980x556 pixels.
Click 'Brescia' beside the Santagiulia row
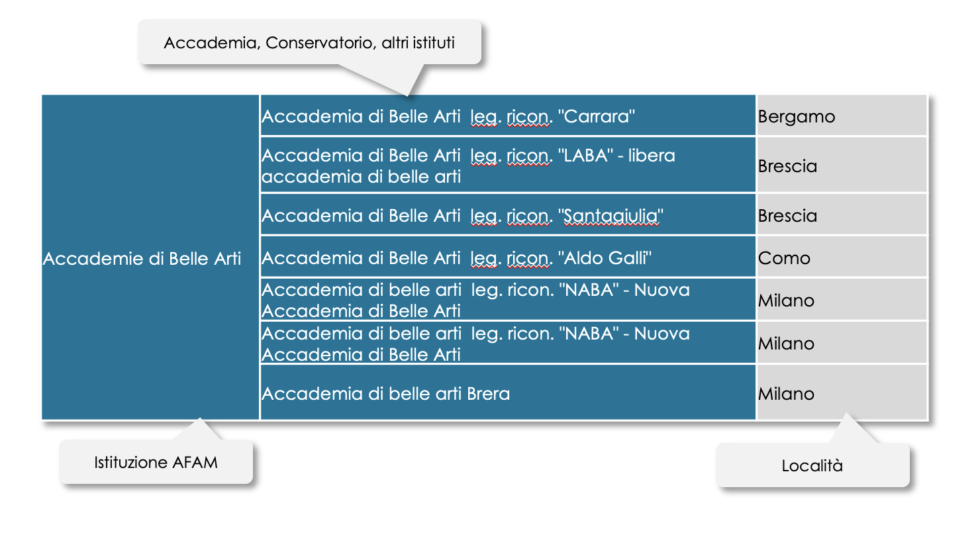coord(787,216)
